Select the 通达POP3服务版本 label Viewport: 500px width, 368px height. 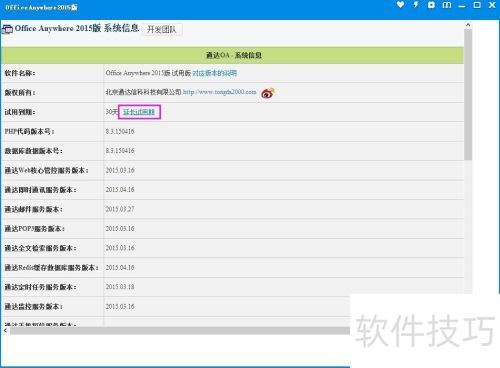pyautogui.click(x=34, y=229)
